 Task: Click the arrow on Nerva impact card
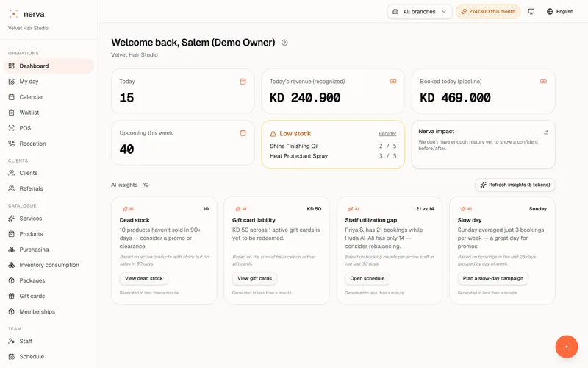(546, 132)
